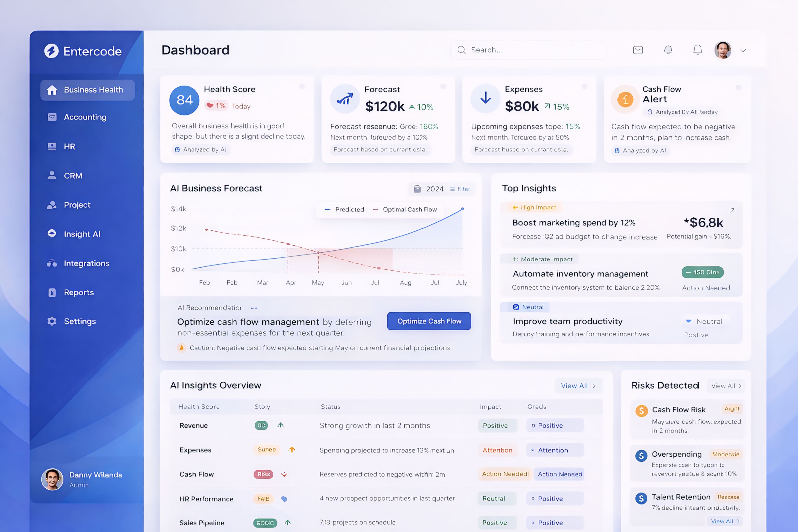Toggle the Optimal Cash Flow legend series
Image resolution: width=798 pixels, height=532 pixels.
(x=405, y=210)
